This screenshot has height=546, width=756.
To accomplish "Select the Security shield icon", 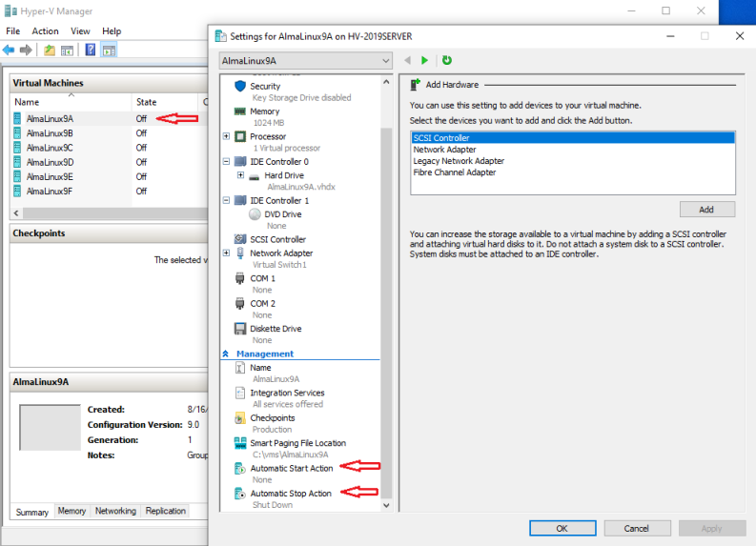I will coord(240,87).
